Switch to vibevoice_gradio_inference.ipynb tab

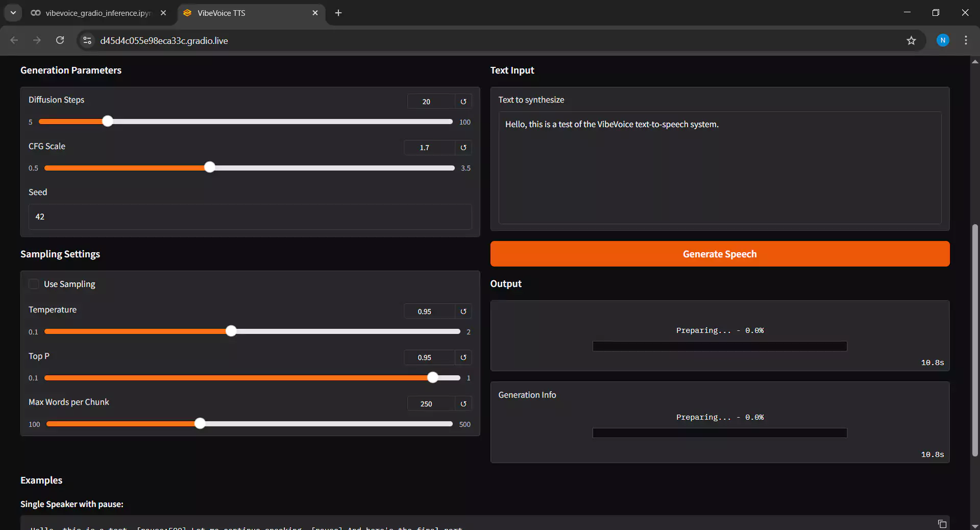(x=98, y=13)
